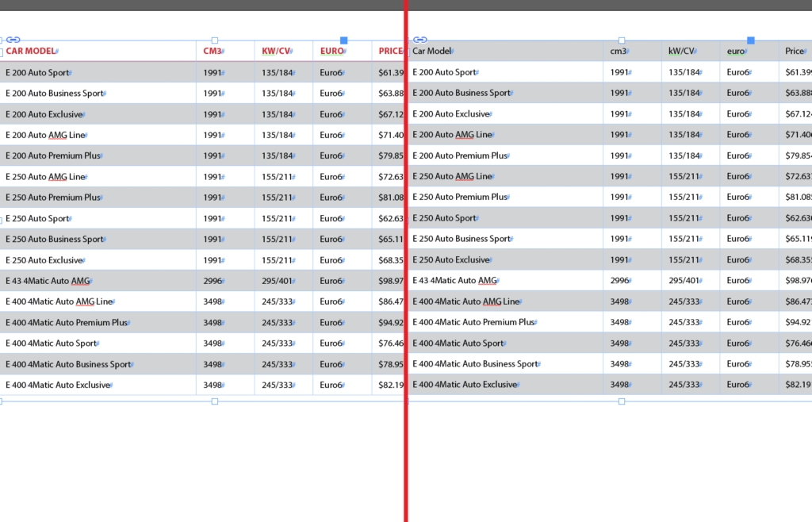Select E 250 Auto Premium Plus in left table
Screen dimensions: 812x522
pos(53,198)
